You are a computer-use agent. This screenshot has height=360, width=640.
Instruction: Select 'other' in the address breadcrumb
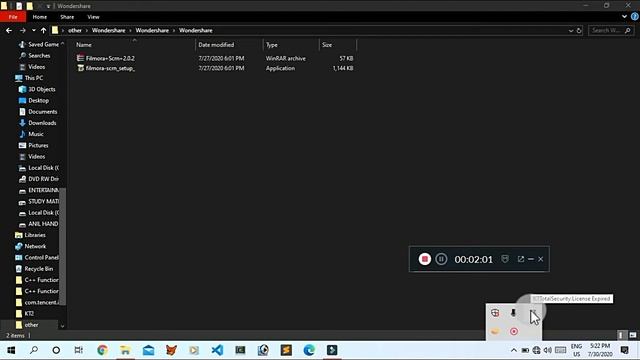[75, 31]
